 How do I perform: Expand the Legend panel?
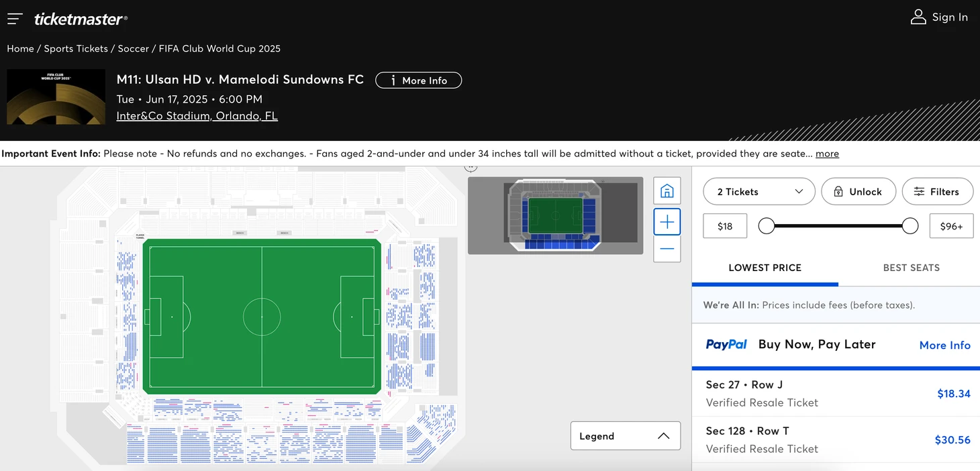(625, 436)
